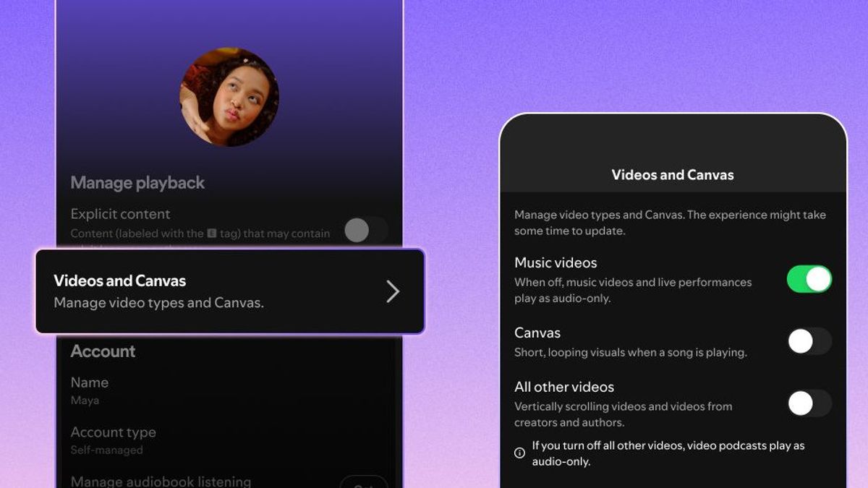Click the All other videos setting label
Viewport: 868px width, 488px height.
563,387
